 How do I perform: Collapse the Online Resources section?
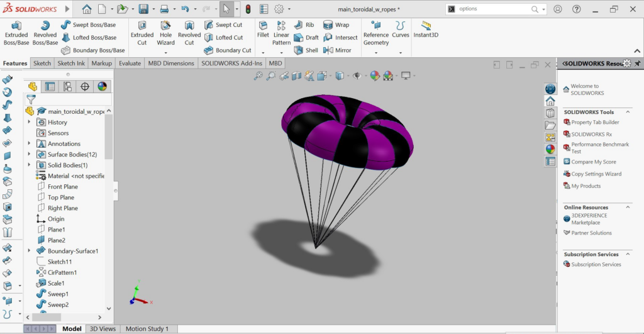coord(628,207)
